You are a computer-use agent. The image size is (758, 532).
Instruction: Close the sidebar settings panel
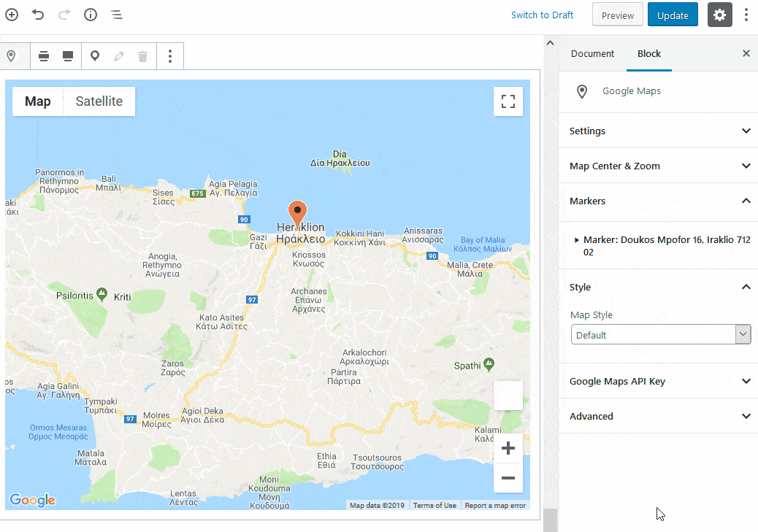746,53
